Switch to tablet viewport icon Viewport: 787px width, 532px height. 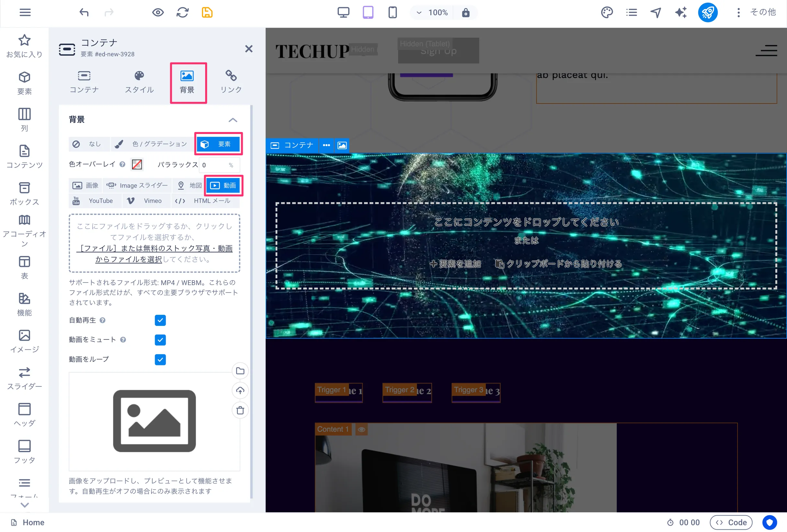tap(368, 13)
